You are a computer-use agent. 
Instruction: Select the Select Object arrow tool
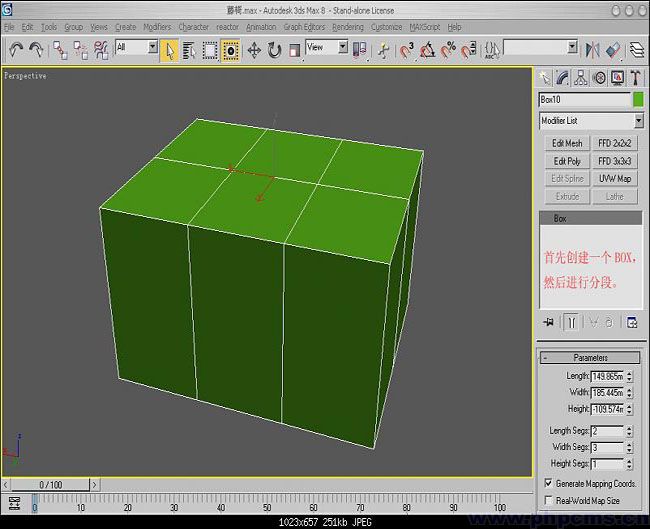(170, 48)
